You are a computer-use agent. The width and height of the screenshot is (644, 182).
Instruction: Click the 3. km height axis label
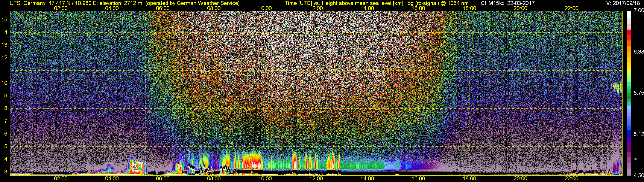[x=6, y=172]
